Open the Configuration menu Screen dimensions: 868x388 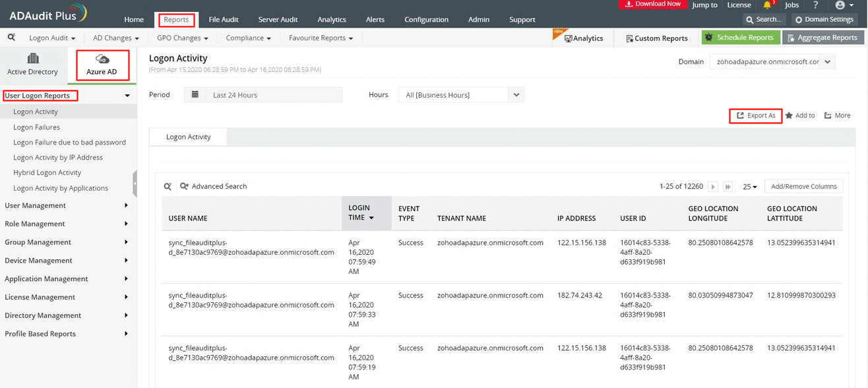point(426,19)
